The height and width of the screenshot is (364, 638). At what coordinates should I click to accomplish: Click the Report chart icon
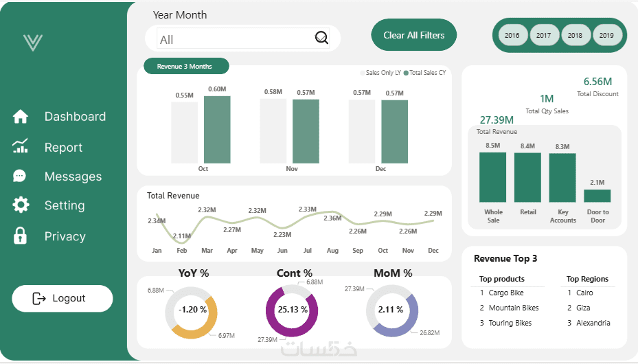(21, 146)
